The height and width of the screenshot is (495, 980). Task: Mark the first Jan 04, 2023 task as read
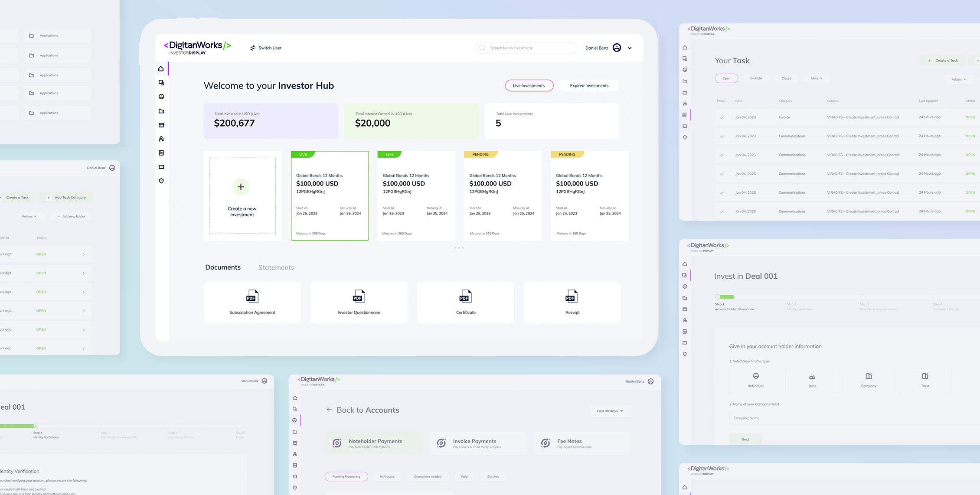(722, 117)
